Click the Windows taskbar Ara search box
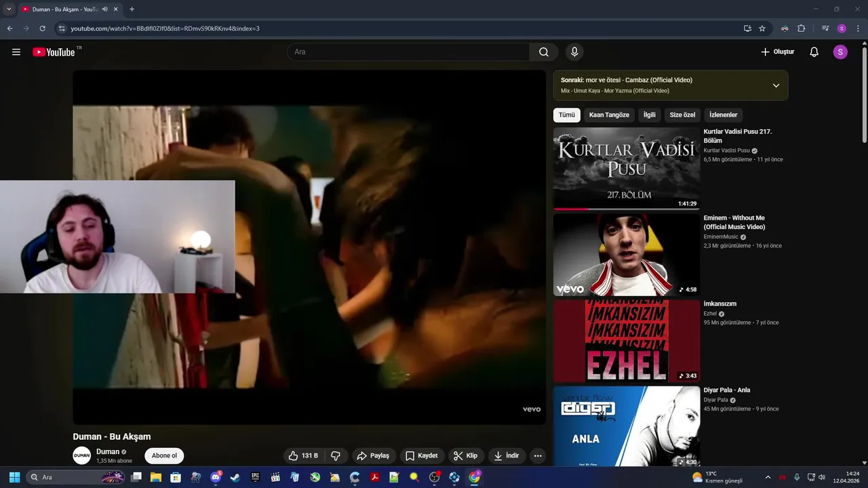The width and height of the screenshot is (868, 488). point(76,477)
